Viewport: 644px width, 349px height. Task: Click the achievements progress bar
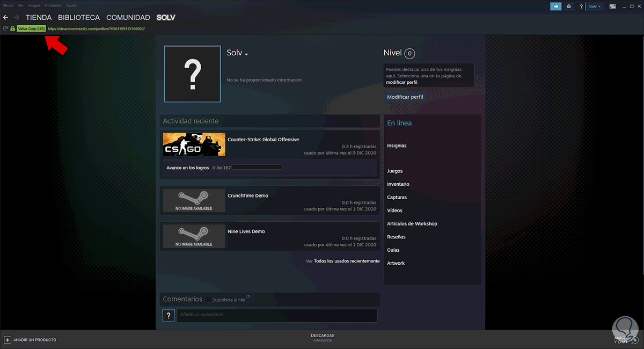(257, 168)
